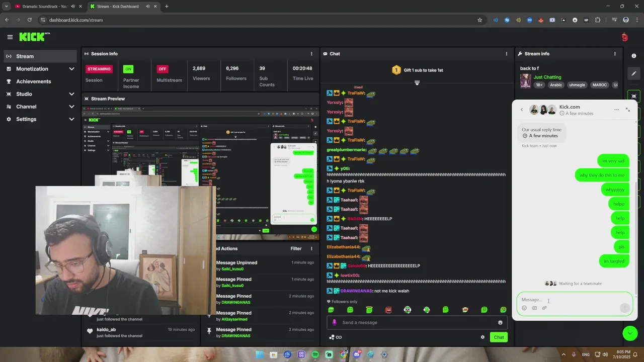Image resolution: width=644 pixels, height=362 pixels.
Task: Open chat settings gear
Action: 482,337
